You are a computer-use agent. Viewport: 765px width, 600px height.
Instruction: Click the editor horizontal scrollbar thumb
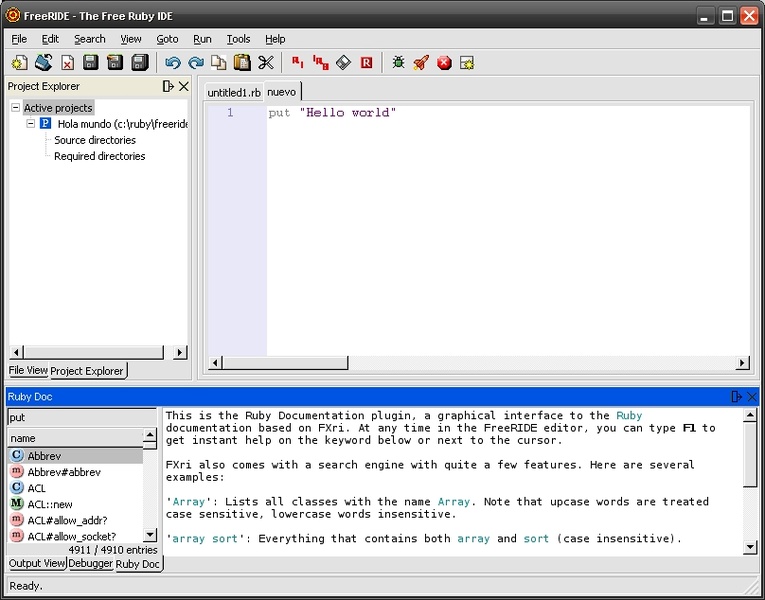pos(285,363)
